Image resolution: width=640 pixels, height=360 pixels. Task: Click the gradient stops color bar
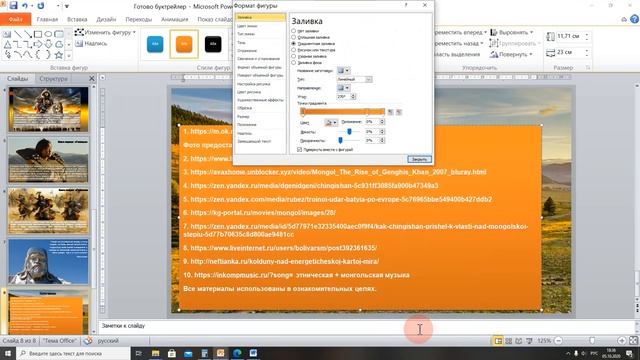click(343, 111)
